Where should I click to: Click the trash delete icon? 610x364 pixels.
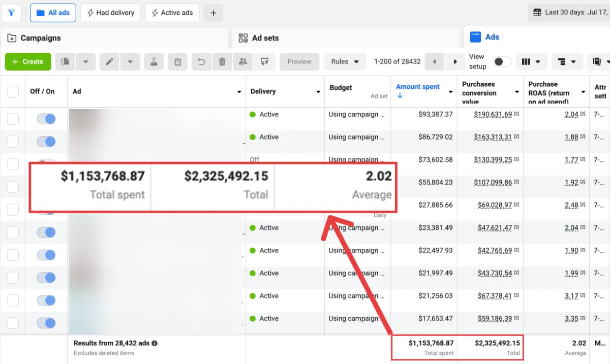tap(222, 62)
